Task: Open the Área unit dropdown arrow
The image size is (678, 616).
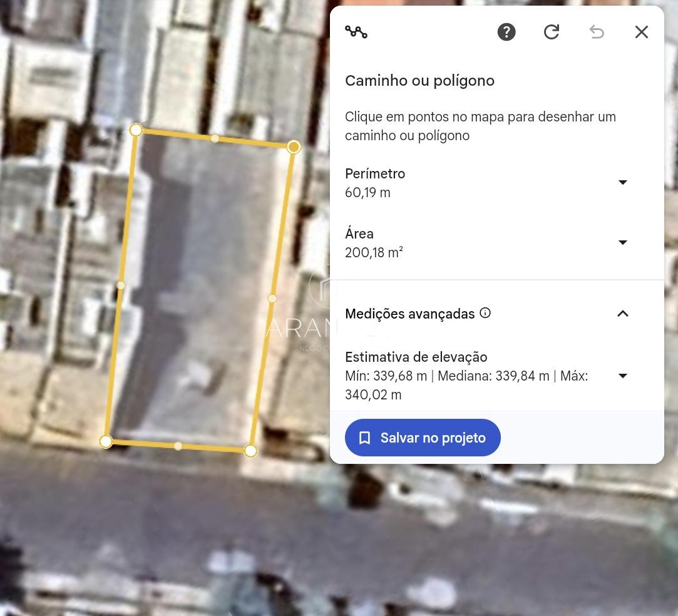Action: [623, 242]
